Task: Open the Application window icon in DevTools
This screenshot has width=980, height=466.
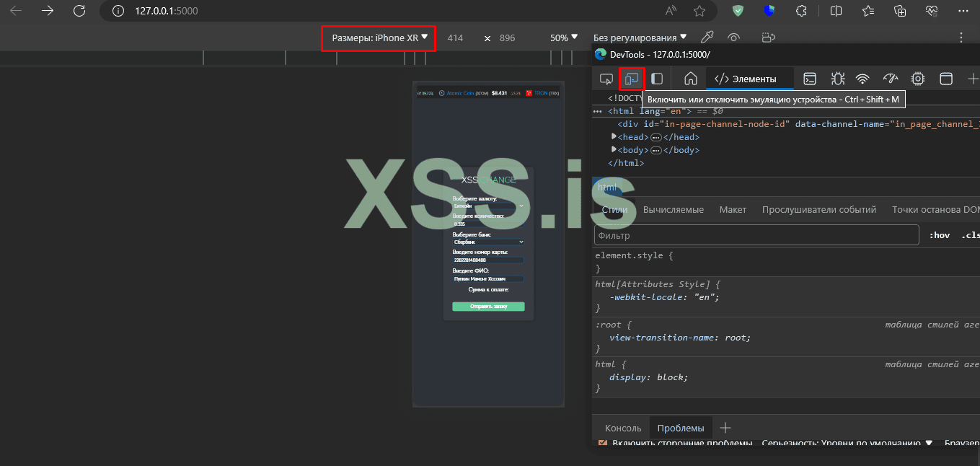Action: point(945,79)
